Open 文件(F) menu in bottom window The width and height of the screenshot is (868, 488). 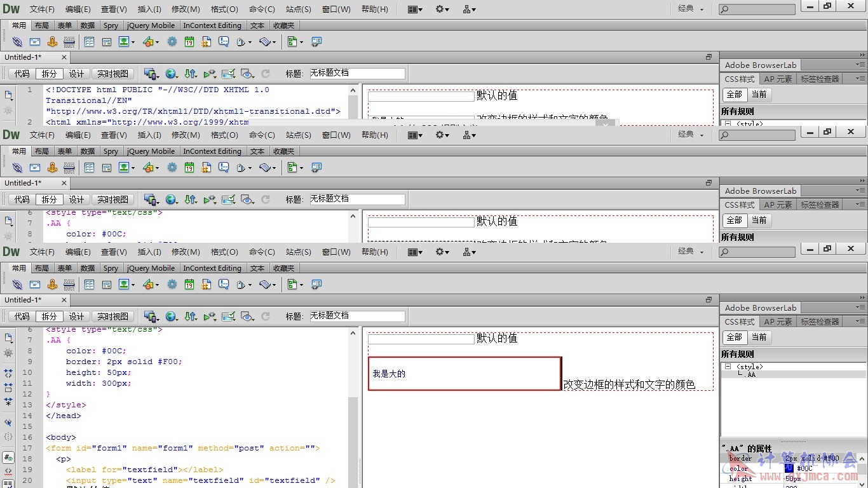point(42,252)
